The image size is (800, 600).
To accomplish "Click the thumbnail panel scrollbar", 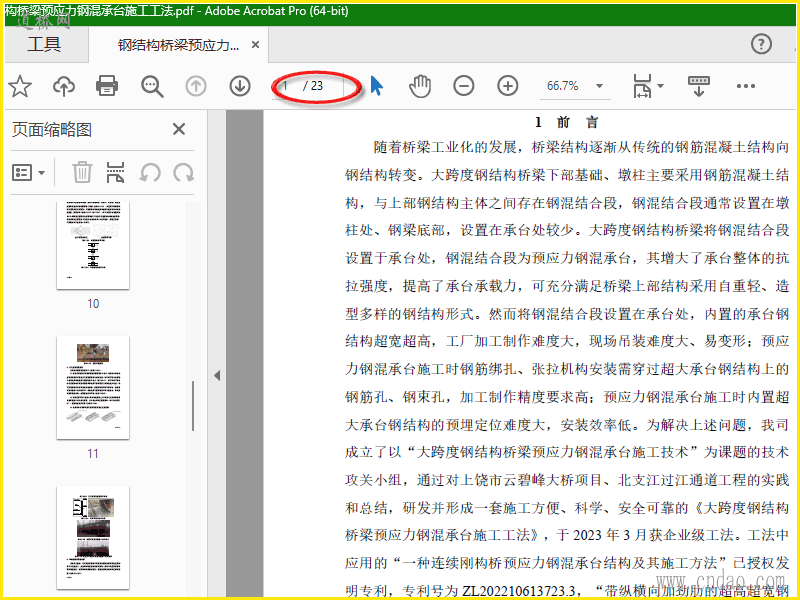I will coord(193,406).
